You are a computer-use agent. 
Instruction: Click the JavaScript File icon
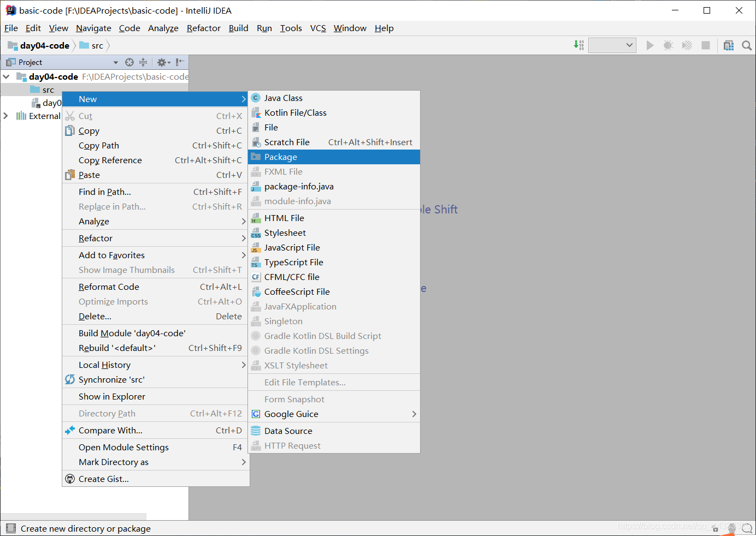pyautogui.click(x=256, y=248)
